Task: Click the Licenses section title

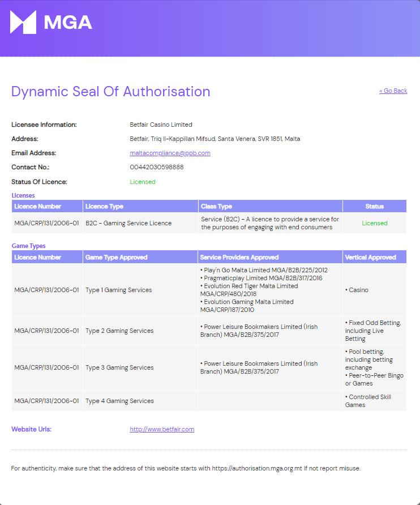Action: (x=23, y=195)
